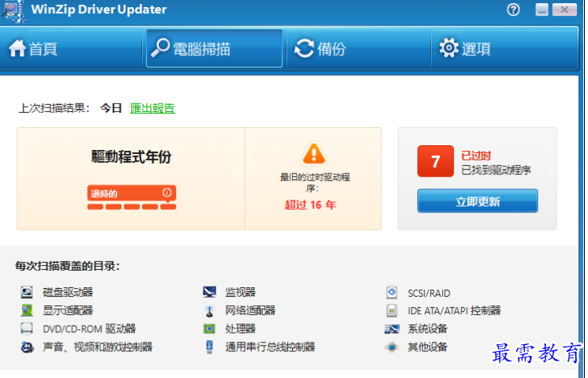Open the 選項 options tab
Viewport: 588px width, 378px height.
[504, 48]
